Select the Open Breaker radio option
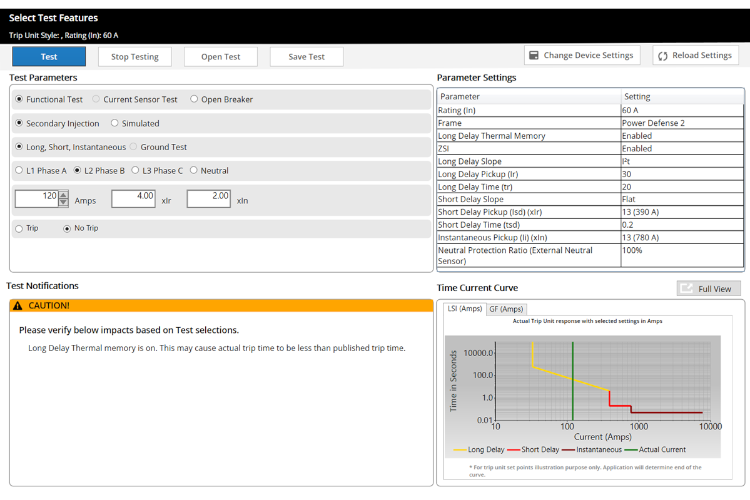 click(x=195, y=100)
